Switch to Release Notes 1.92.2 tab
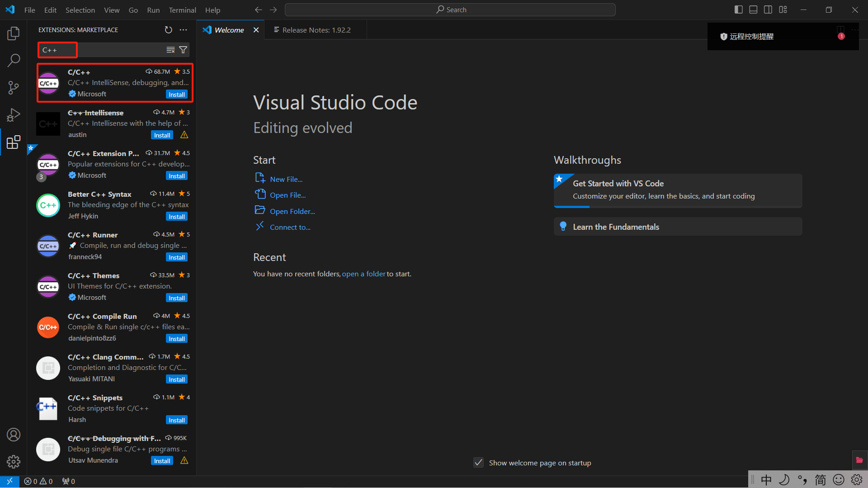868x488 pixels. 316,30
